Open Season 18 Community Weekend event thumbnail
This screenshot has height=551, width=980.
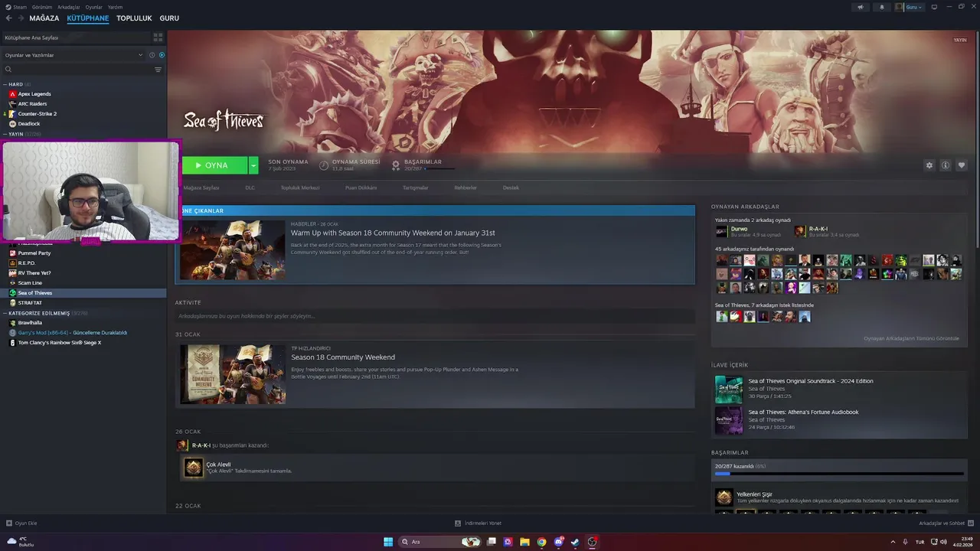tap(233, 374)
